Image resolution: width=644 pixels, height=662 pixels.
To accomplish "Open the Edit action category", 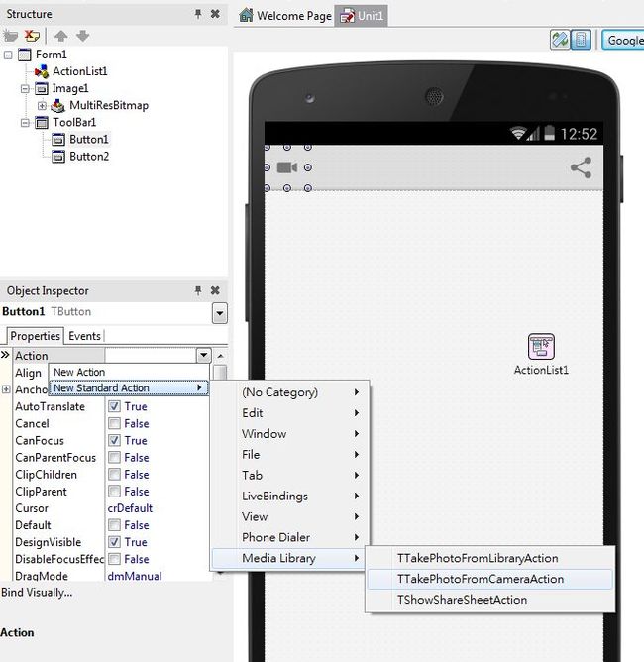I will [x=289, y=413].
